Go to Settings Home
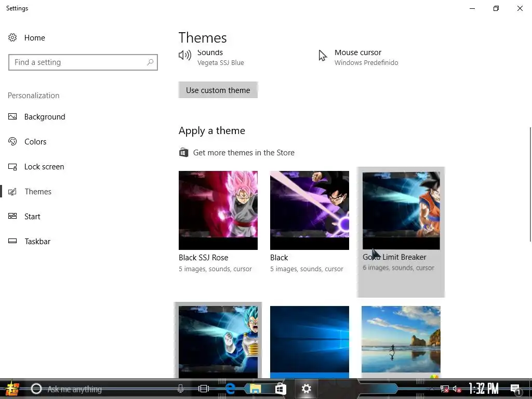Viewport: 532px width, 399px height. [35, 37]
